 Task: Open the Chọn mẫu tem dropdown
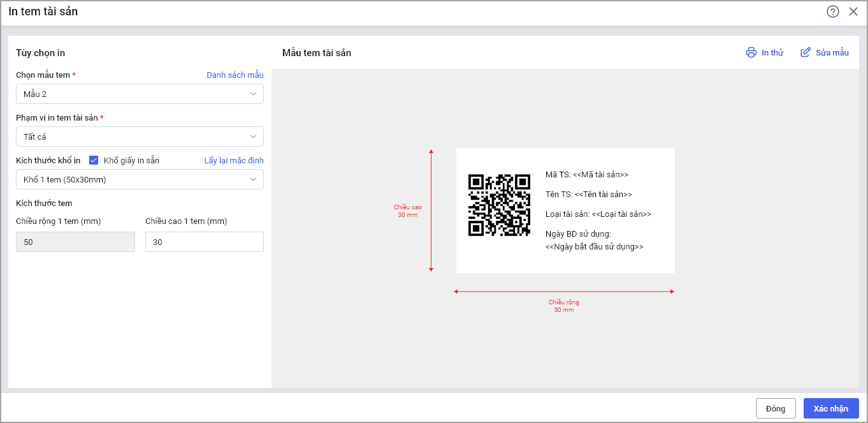140,94
